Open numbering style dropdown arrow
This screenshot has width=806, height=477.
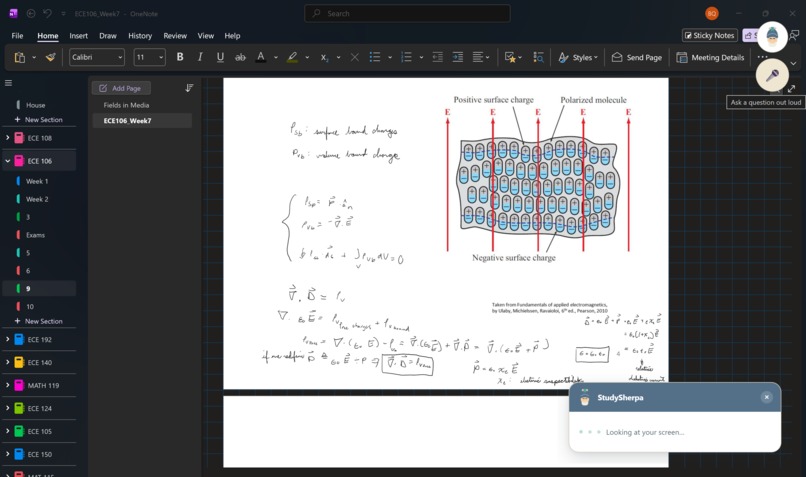point(421,58)
